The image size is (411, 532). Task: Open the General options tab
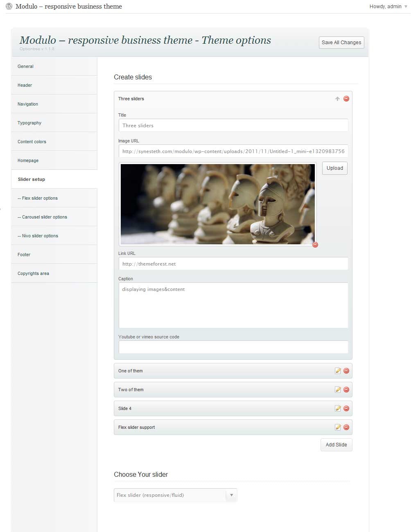(54, 66)
